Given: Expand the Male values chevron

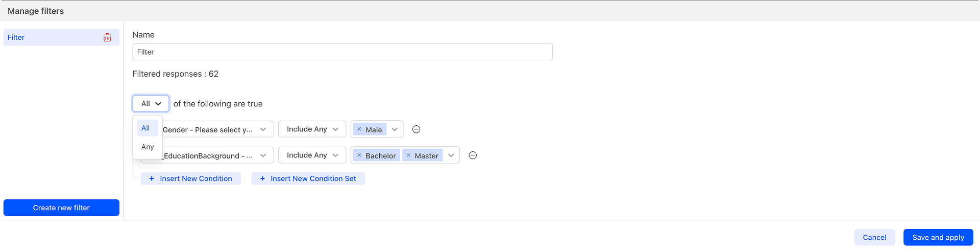Looking at the screenshot, I should [x=395, y=129].
